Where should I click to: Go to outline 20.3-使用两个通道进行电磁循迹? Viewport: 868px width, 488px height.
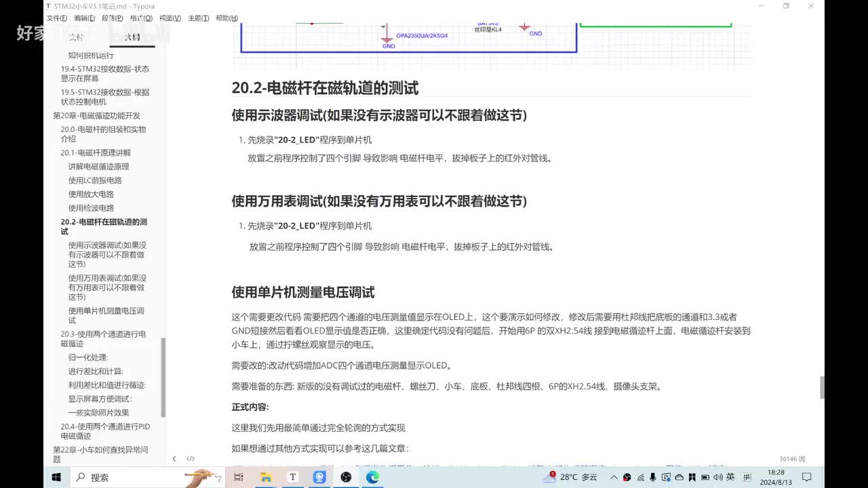click(x=103, y=339)
